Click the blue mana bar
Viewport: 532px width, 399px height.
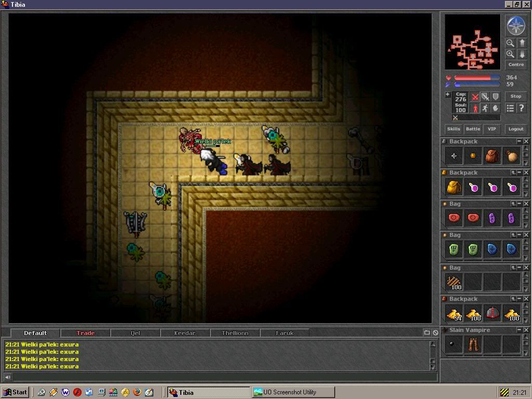coord(477,85)
